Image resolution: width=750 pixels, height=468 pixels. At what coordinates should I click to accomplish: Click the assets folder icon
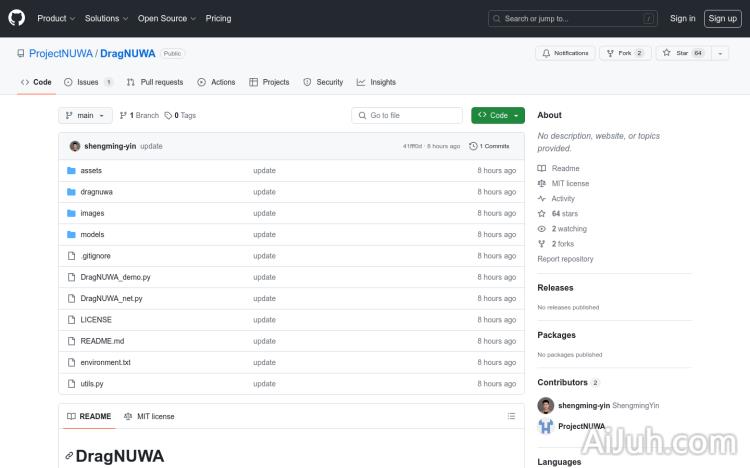pyautogui.click(x=71, y=171)
